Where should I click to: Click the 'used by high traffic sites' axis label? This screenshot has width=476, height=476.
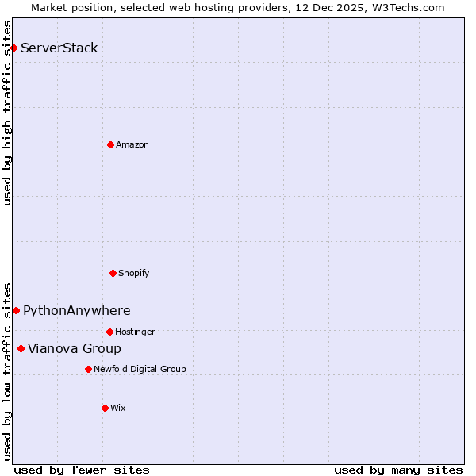click(6, 113)
